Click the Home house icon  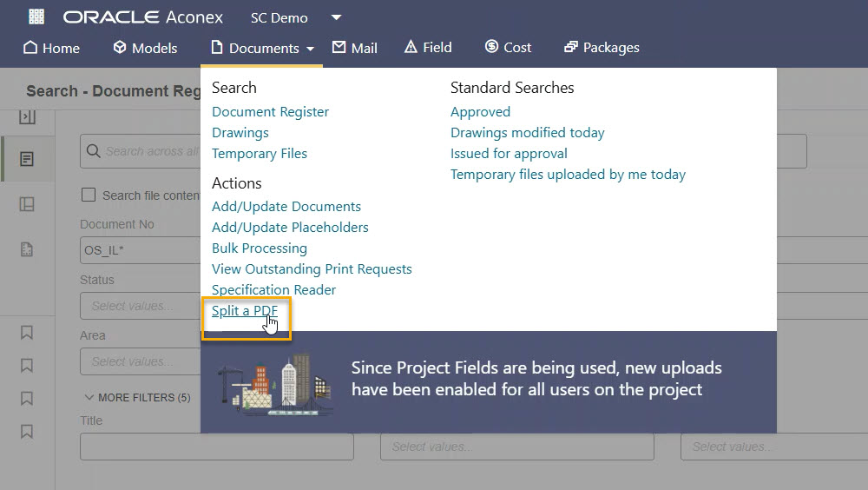[x=30, y=47]
